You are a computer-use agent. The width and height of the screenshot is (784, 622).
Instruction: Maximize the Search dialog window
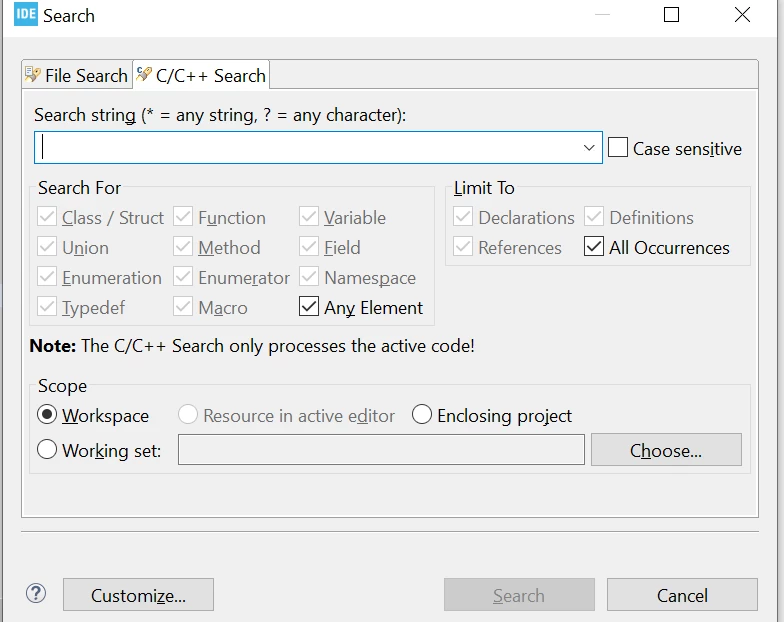click(x=672, y=14)
